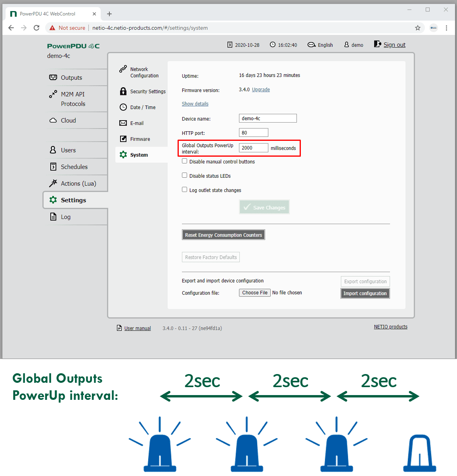Go to M2M API Protocols section
This screenshot has height=476, width=457.
[73, 99]
